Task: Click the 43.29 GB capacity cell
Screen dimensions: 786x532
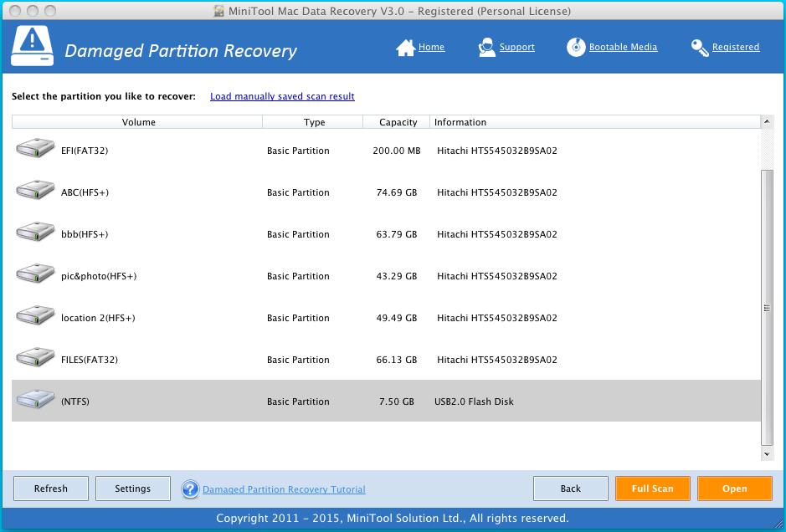Action: [397, 276]
